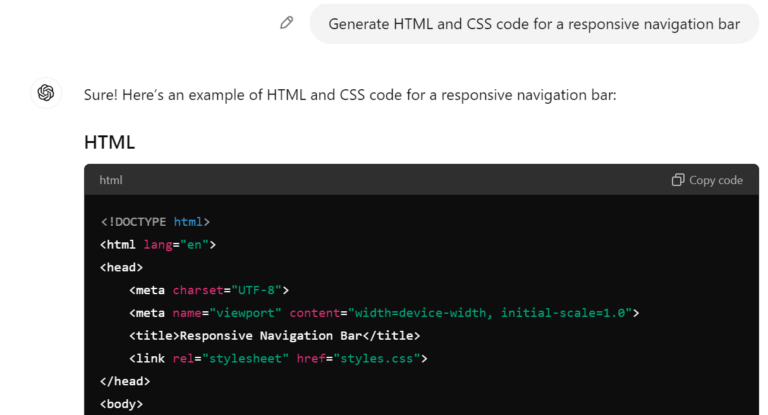This screenshot has width=768, height=415.
Task: Click the html lang="en" opening tag line
Action: (x=158, y=244)
